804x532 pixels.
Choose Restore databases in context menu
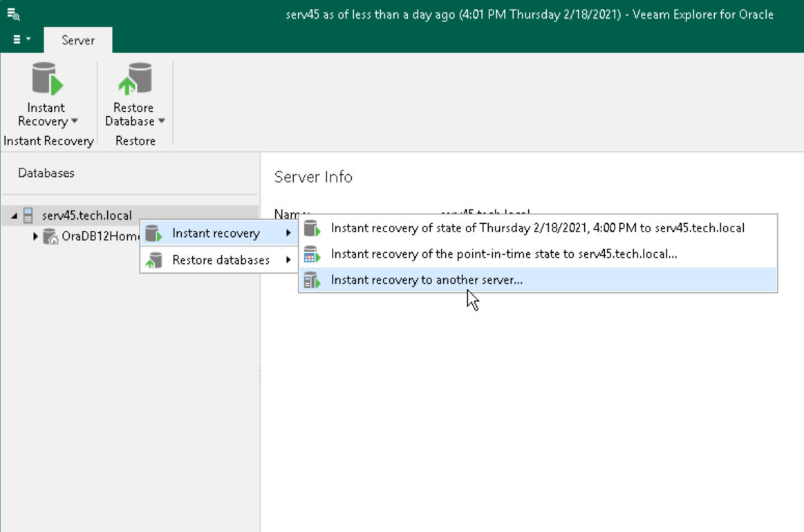[x=219, y=260]
